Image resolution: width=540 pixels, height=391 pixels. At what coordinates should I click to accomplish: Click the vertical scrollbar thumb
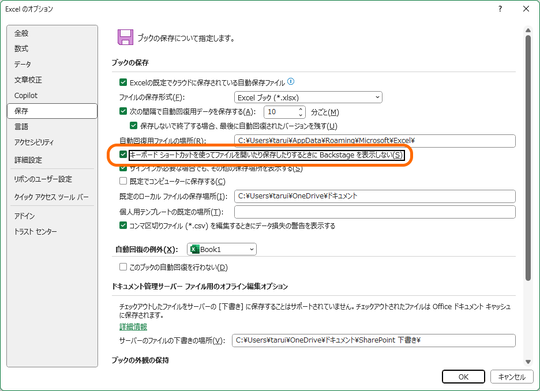coord(528,158)
